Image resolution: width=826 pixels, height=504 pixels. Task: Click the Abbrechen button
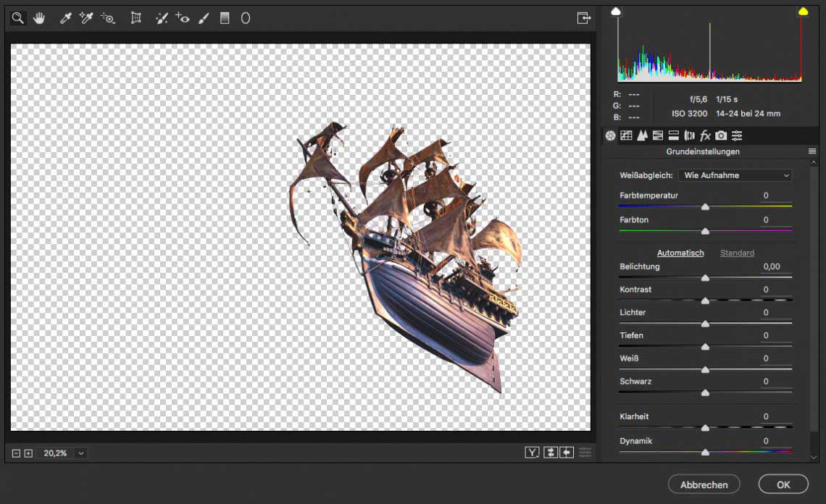704,484
